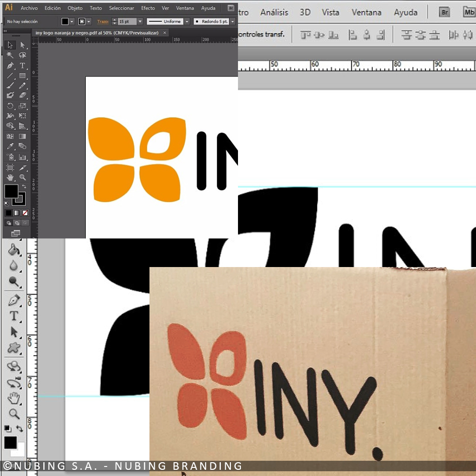Image resolution: width=476 pixels, height=476 pixels.
Task: Open the Análisis menu in Photoshop
Action: [x=275, y=12]
